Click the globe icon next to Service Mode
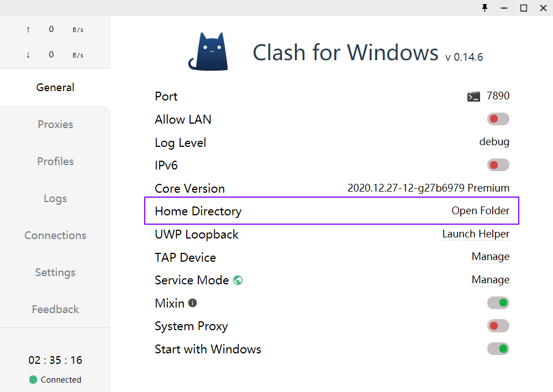Image resolution: width=553 pixels, height=392 pixels. point(238,280)
